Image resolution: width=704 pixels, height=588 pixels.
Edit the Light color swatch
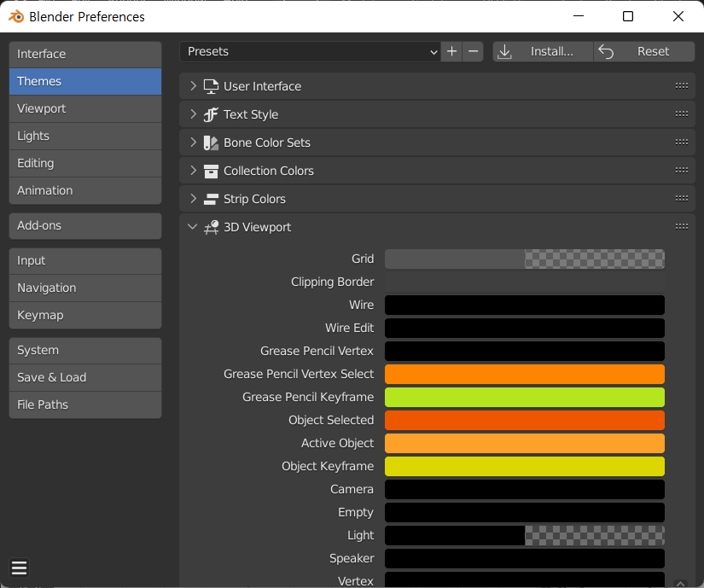pyautogui.click(x=525, y=535)
